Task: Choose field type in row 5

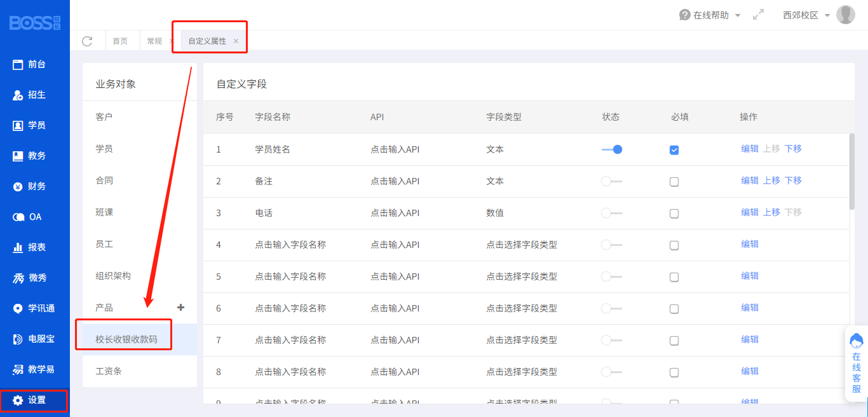Action: [x=522, y=277]
